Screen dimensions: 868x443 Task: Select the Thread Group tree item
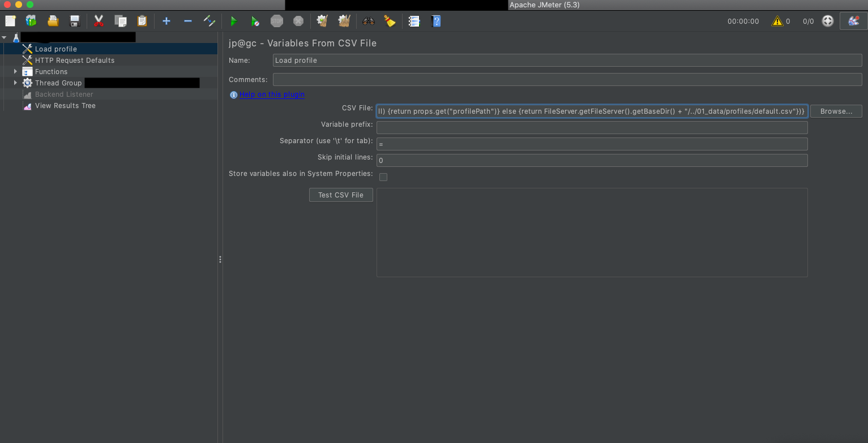(58, 83)
